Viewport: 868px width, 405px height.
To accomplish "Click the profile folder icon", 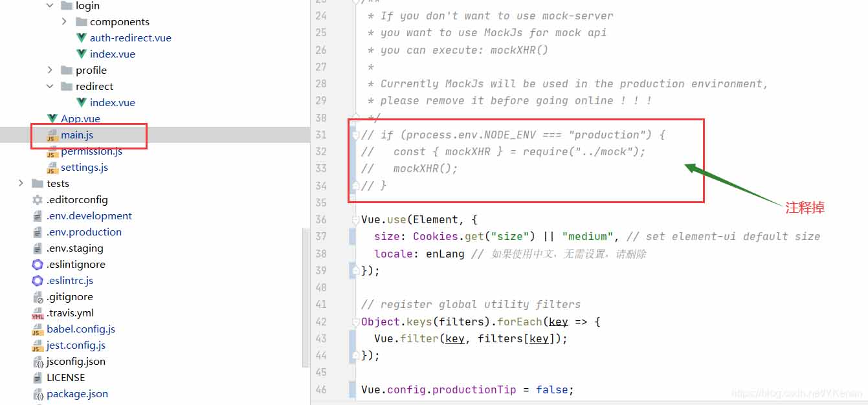I will (67, 71).
